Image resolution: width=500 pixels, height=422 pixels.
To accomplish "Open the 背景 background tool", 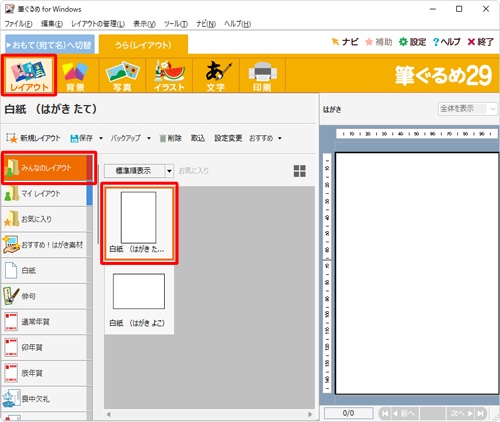I will point(75,76).
